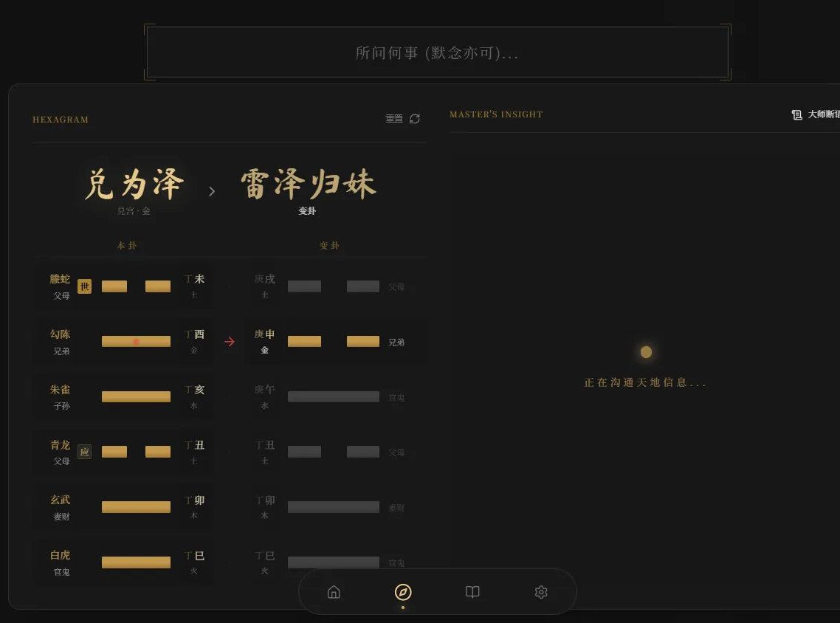This screenshot has height=623, width=840.
Task: Toggle the broken top yao line 丁未
Action: [136, 286]
